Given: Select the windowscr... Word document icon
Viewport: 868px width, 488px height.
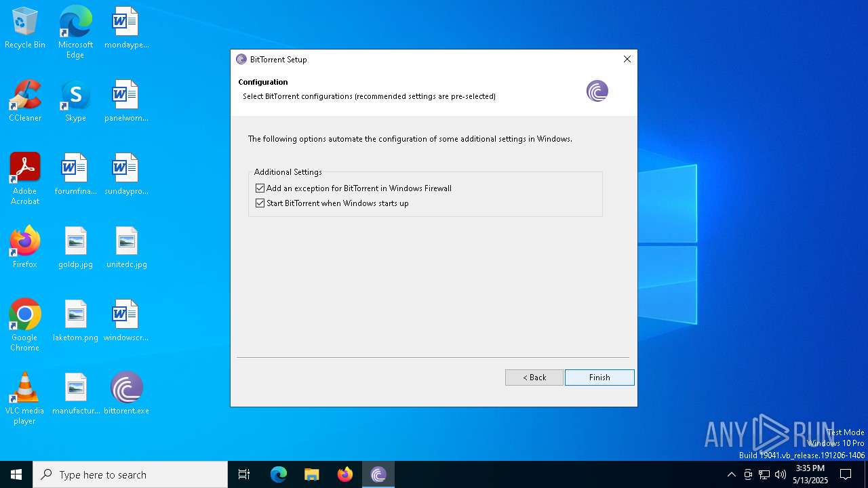Looking at the screenshot, I should point(126,321).
